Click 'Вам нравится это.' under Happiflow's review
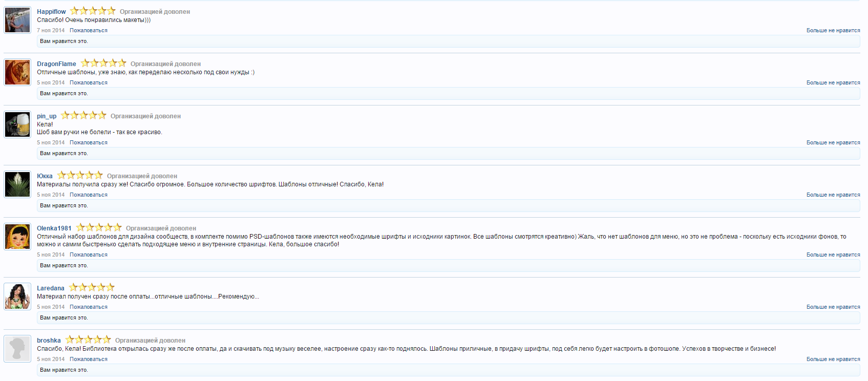Screen dimensions: 868x381 64,41
